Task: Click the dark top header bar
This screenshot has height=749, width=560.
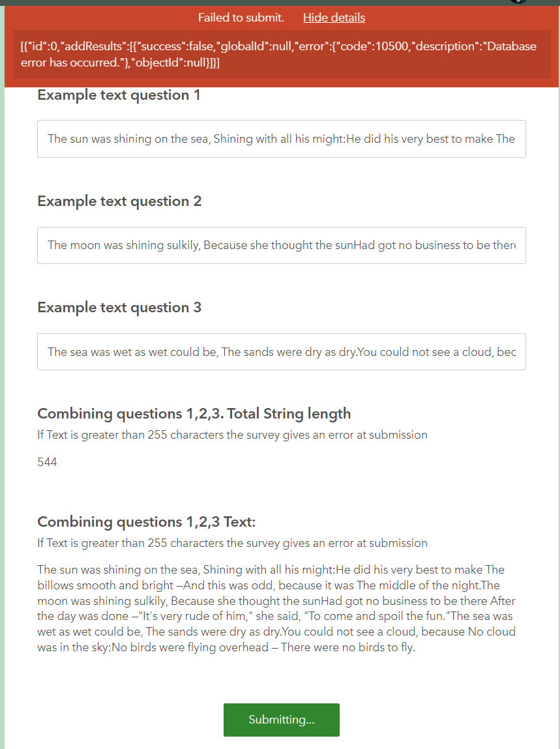Action: point(261,3)
